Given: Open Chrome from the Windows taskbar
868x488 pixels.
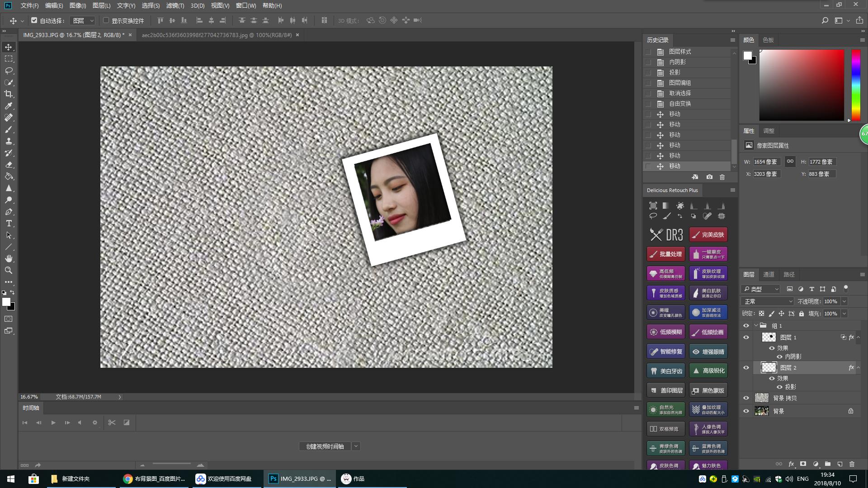Looking at the screenshot, I should (154, 479).
